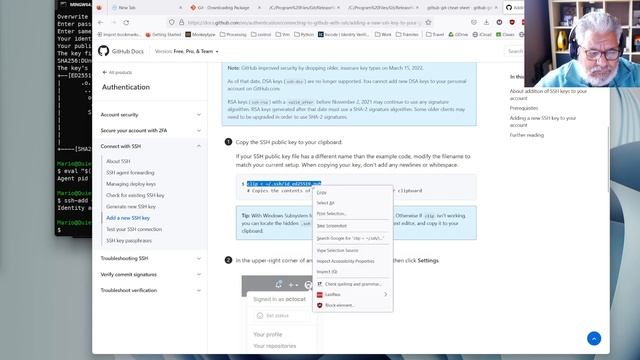640x360 pixels.
Task: Open the LastPass submenu arrow in context menu
Action: [385, 294]
